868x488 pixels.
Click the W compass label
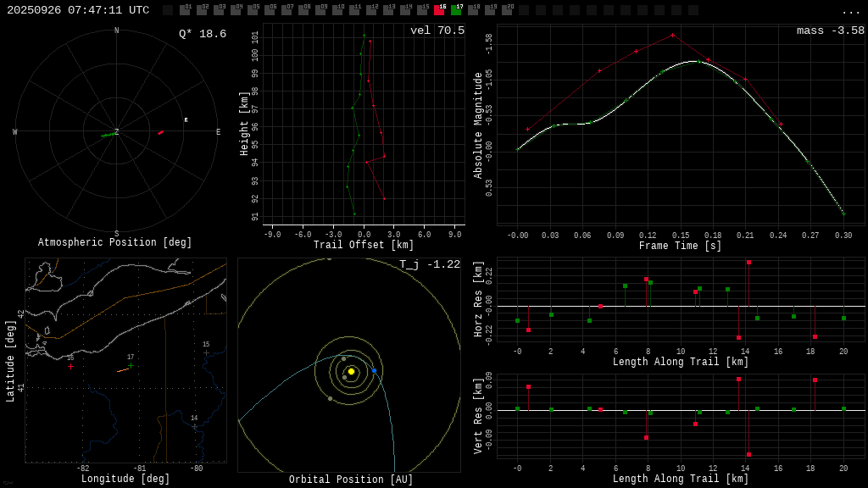coord(15,131)
